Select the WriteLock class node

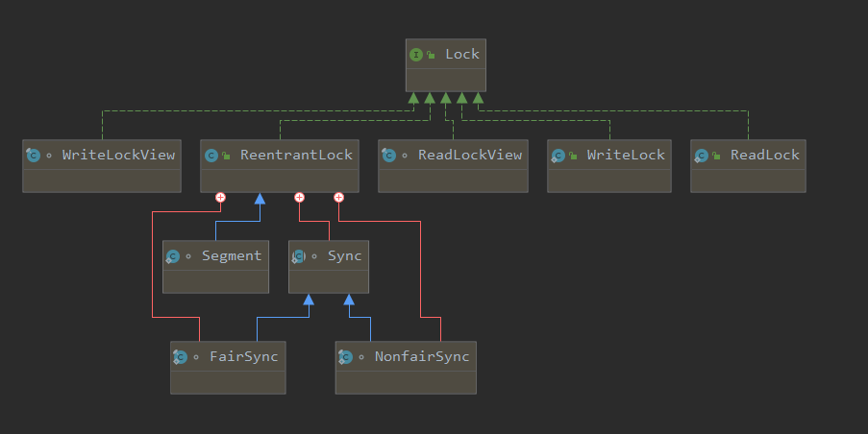click(x=609, y=166)
